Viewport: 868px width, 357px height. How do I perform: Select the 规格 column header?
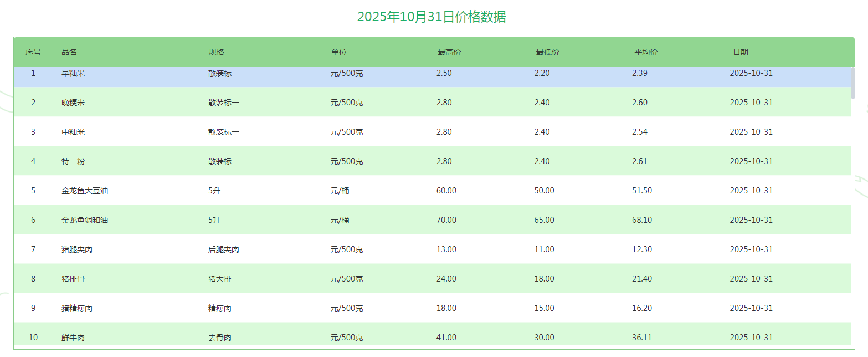216,52
